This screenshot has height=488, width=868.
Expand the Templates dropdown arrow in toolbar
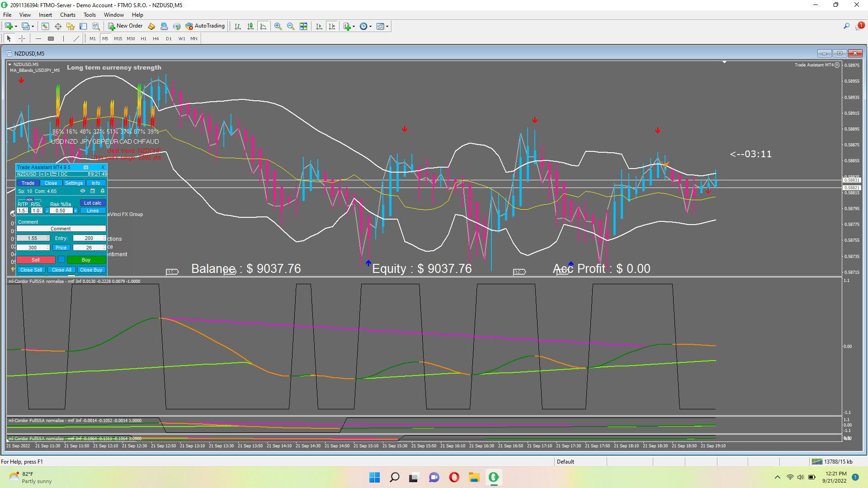(x=387, y=26)
